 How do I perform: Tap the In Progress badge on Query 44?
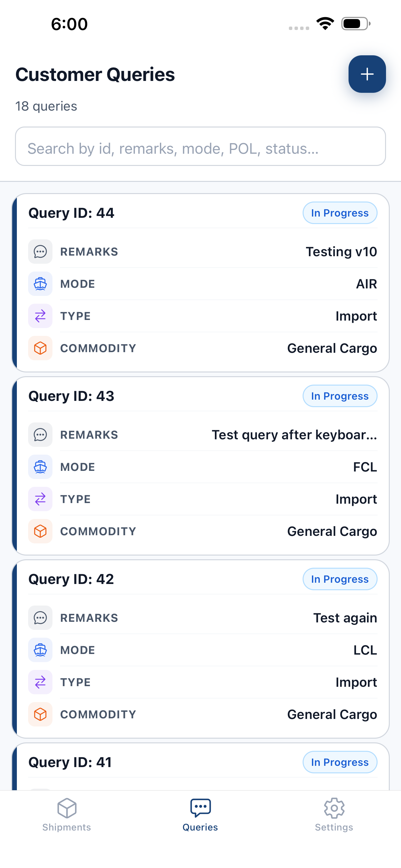pyautogui.click(x=340, y=213)
